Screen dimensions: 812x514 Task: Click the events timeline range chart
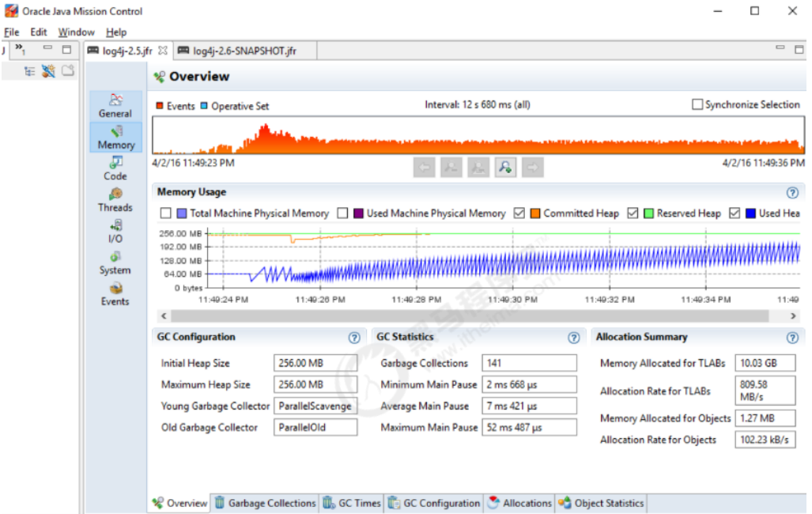(478, 135)
